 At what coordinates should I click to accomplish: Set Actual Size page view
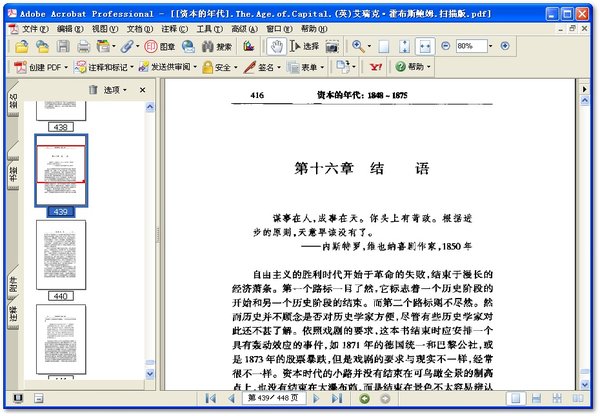click(x=384, y=47)
